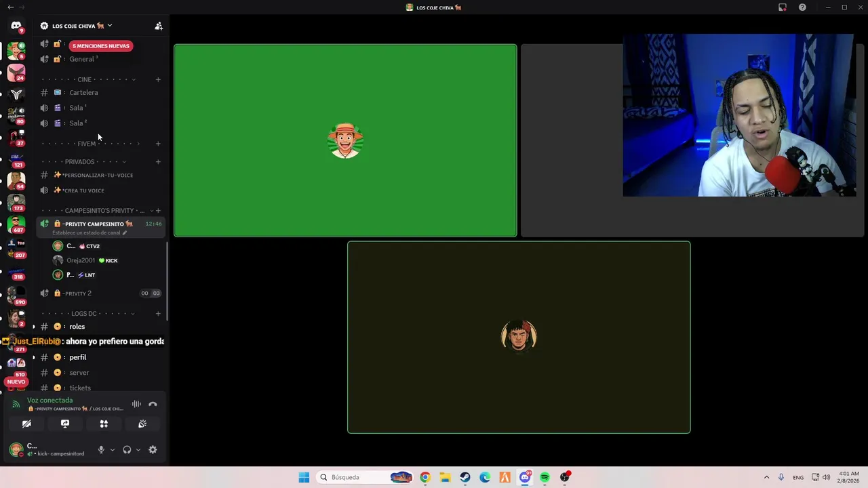The image size is (868, 488).
Task: Open Discord direct messages home icon
Action: click(16, 26)
